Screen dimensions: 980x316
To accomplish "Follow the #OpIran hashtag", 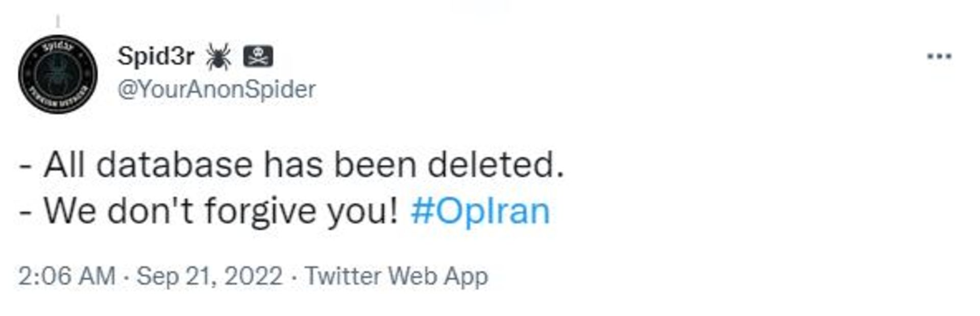I will [480, 211].
